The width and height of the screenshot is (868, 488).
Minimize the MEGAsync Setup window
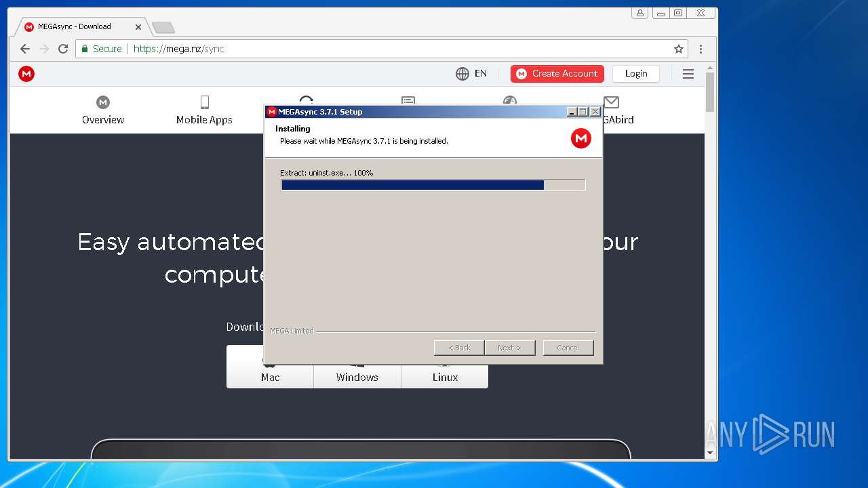(x=572, y=112)
